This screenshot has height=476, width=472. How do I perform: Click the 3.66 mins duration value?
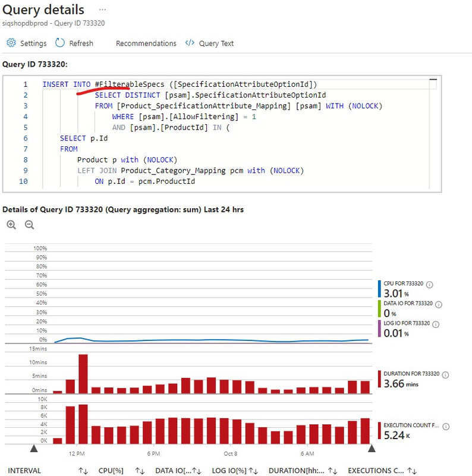tap(401, 384)
